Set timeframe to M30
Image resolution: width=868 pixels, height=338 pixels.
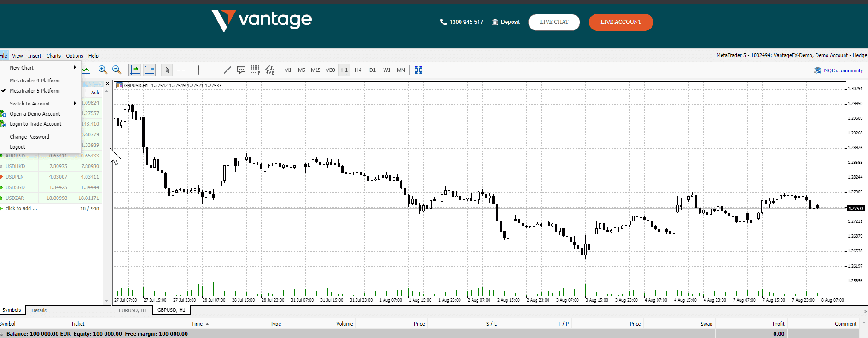point(330,70)
